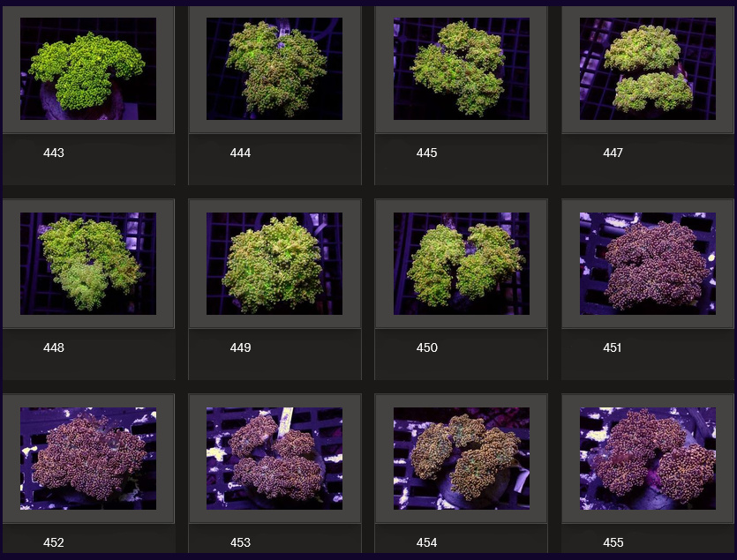Select the number label 449
737x560 pixels.
[x=240, y=347]
